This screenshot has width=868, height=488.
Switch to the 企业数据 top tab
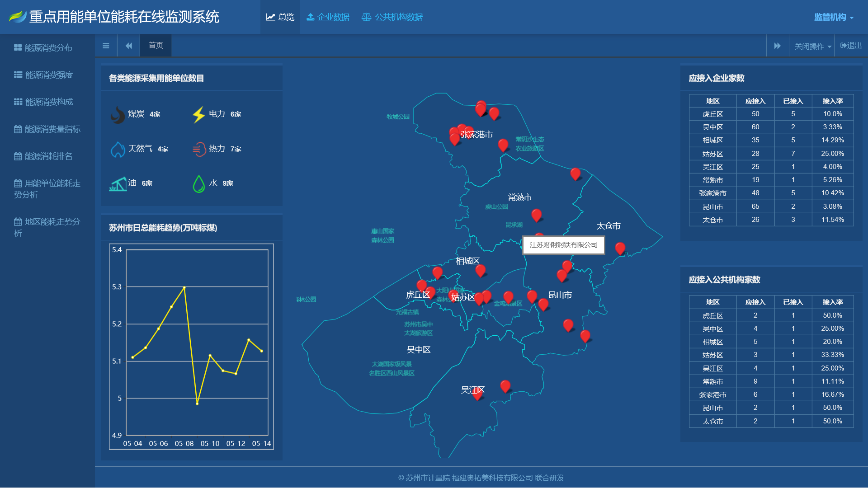pos(328,17)
